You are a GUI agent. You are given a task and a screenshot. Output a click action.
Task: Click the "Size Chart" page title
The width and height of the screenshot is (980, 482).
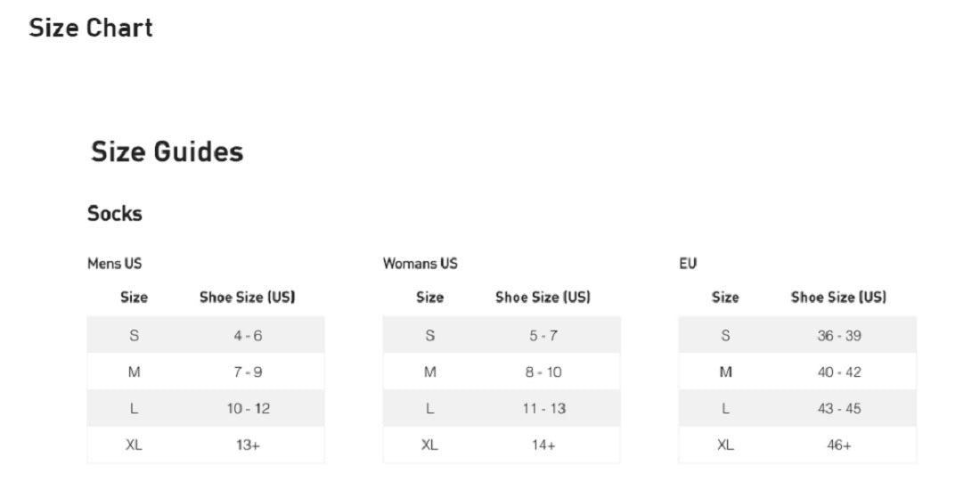point(91,29)
